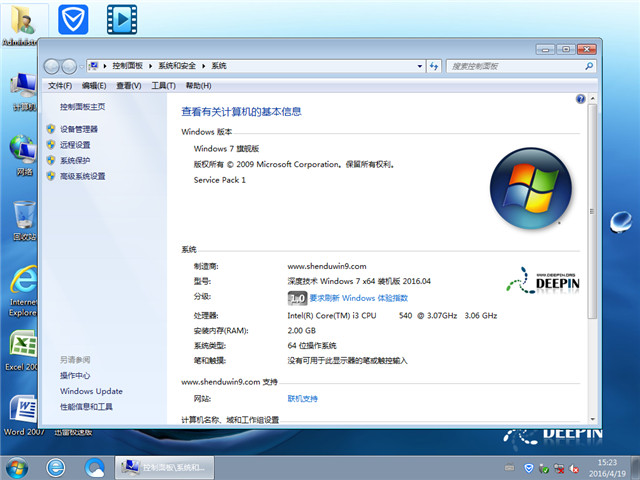640x480 pixels.
Task: Open the blue help question mark
Action: click(580, 99)
